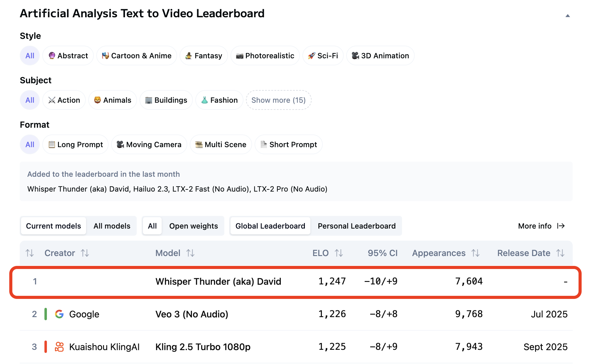
Task: Filter subject by Animals
Action: pos(113,100)
